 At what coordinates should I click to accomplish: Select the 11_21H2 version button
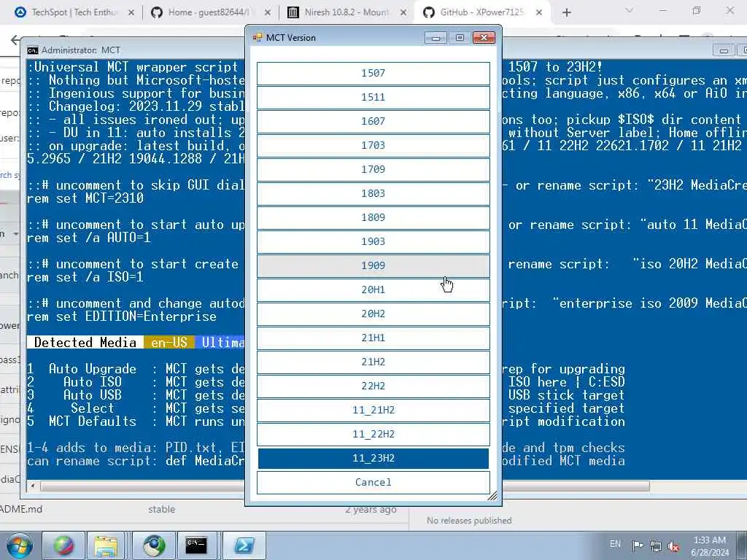coord(373,410)
